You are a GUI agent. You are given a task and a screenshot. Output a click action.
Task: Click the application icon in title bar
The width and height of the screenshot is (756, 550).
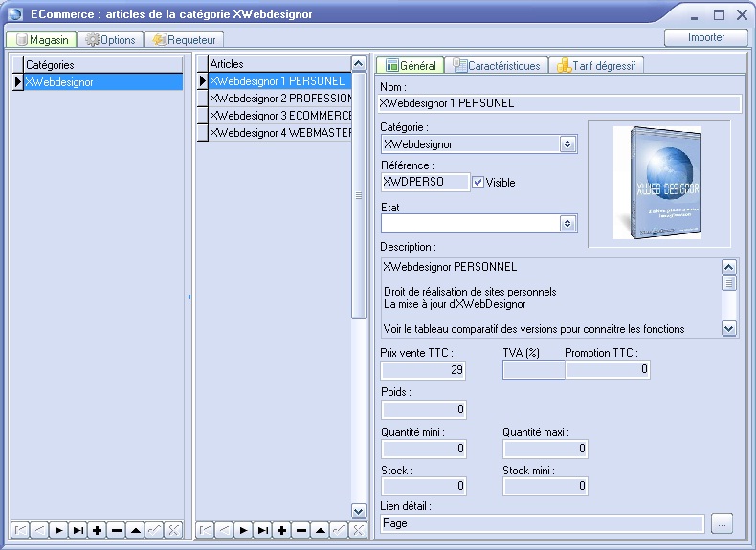point(15,14)
